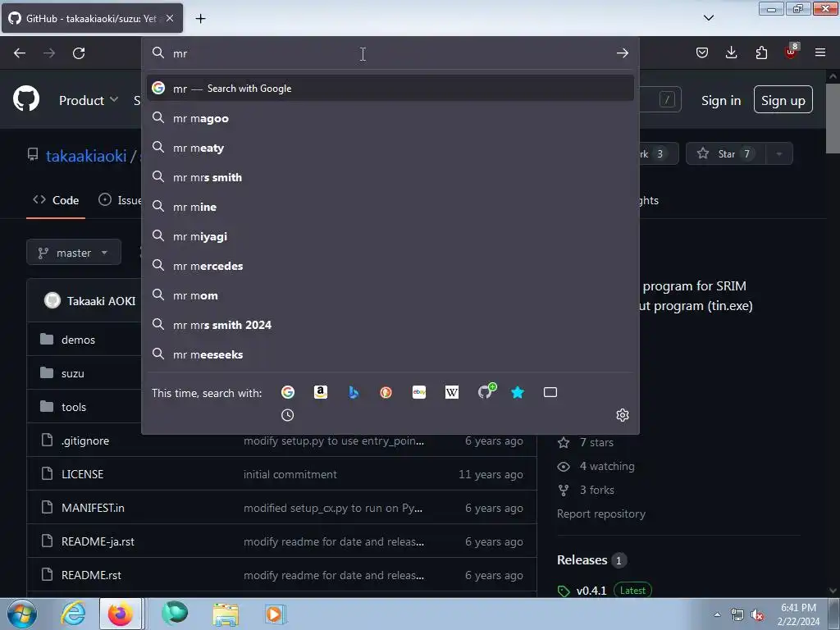Open 4 watching link
This screenshot has width=840, height=630.
[x=596, y=466]
